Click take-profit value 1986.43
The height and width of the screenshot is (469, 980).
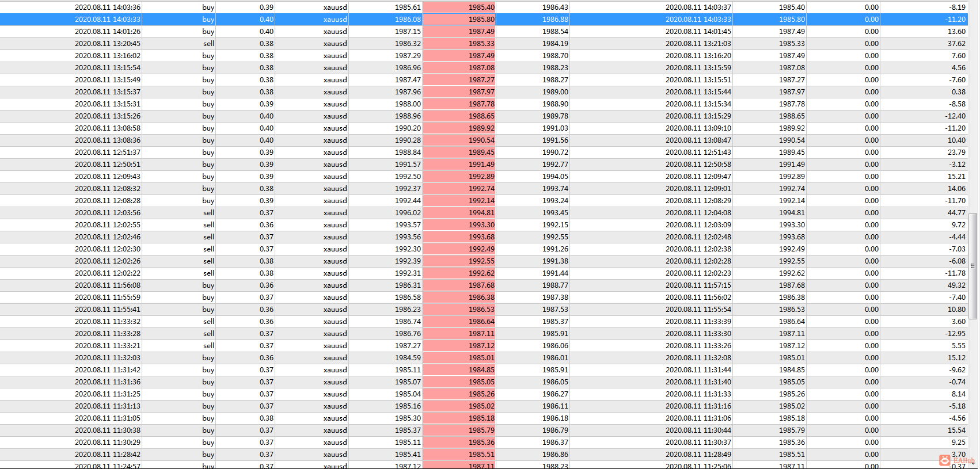[x=555, y=7]
